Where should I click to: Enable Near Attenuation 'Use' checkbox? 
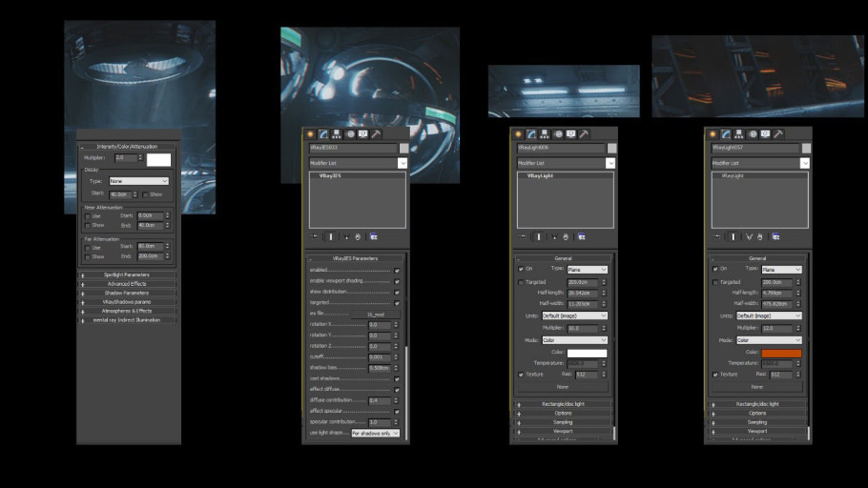click(88, 215)
